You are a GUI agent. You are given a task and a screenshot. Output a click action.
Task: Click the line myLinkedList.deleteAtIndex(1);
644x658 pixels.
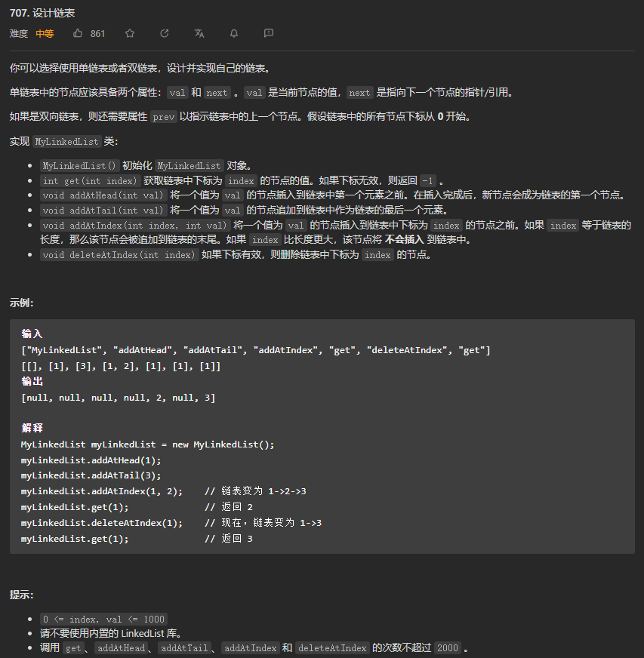point(102,523)
